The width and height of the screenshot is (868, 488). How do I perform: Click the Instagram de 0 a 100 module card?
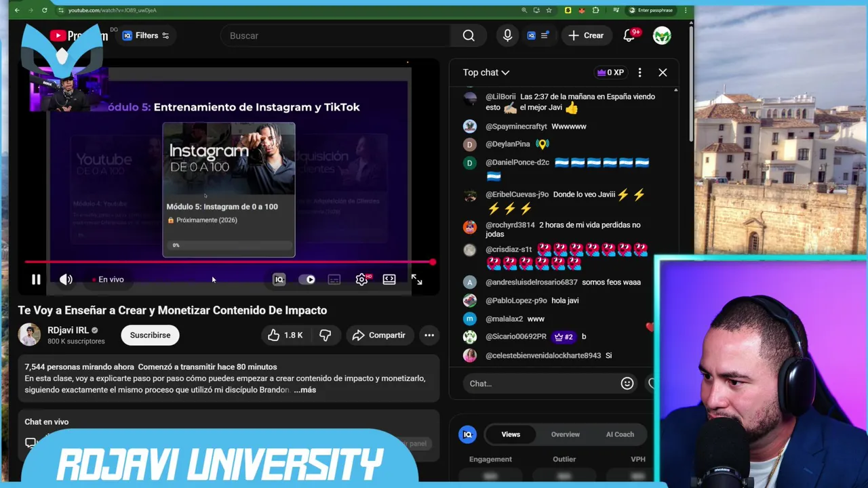coord(229,190)
